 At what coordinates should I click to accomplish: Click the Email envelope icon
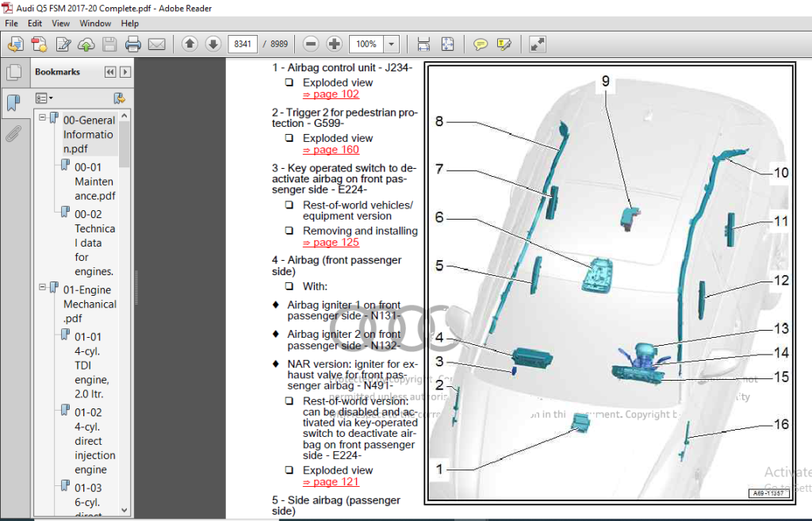pos(156,44)
